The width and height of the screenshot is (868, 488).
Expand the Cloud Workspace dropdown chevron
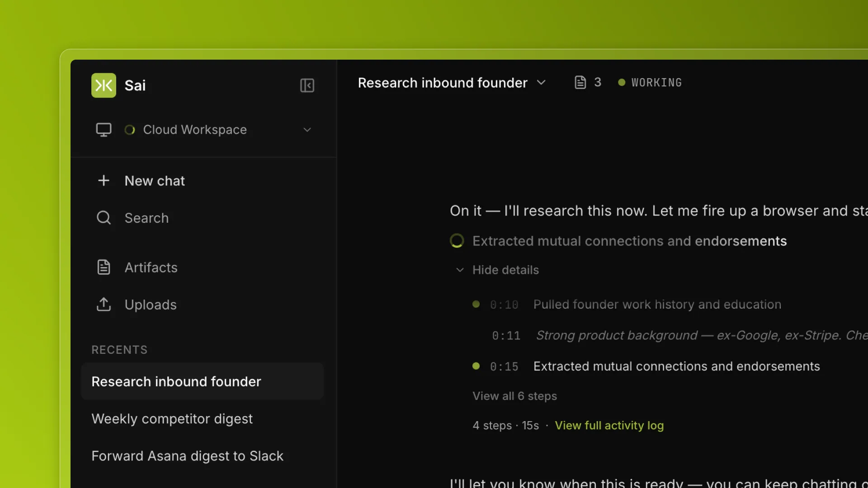pos(307,130)
